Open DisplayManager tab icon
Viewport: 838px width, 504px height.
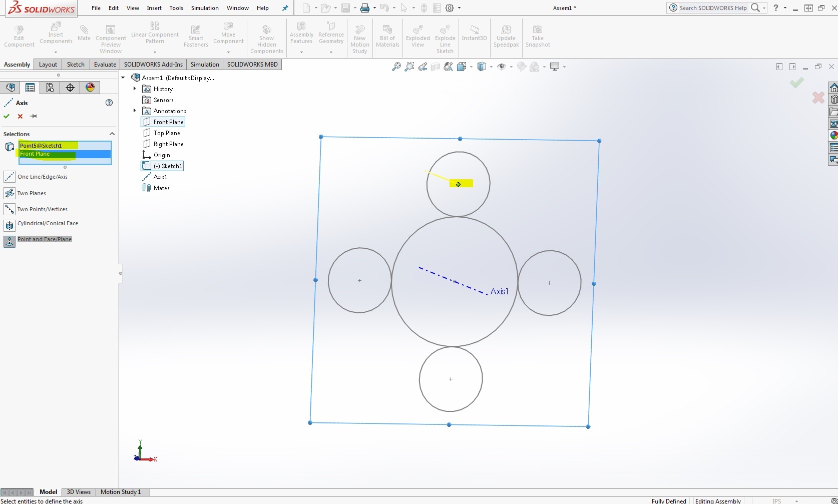(x=90, y=88)
